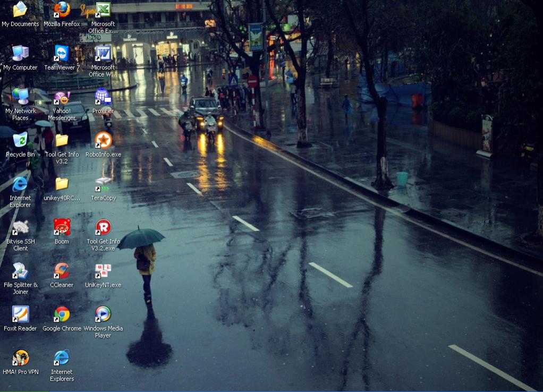This screenshot has width=543, height=392.
Task: Click the TeraCopy shortcut
Action: [103, 184]
